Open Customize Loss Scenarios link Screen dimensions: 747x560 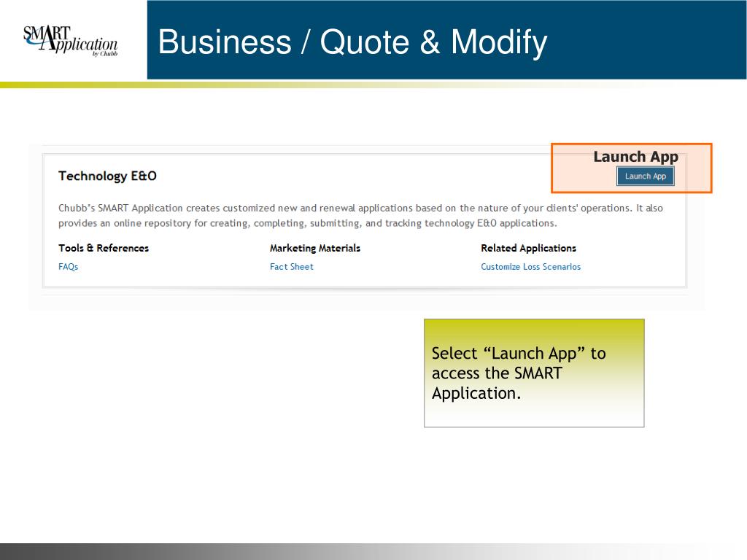coord(531,267)
